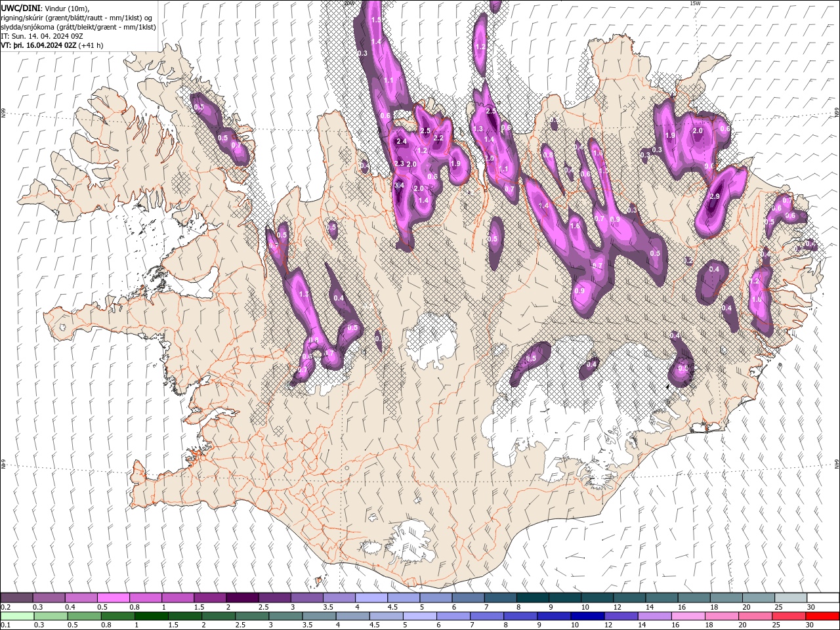The height and width of the screenshot is (630, 840).
Task: Click the 'IT: Sun. 14. 04. 2024 09Z' line
Action: point(41,36)
